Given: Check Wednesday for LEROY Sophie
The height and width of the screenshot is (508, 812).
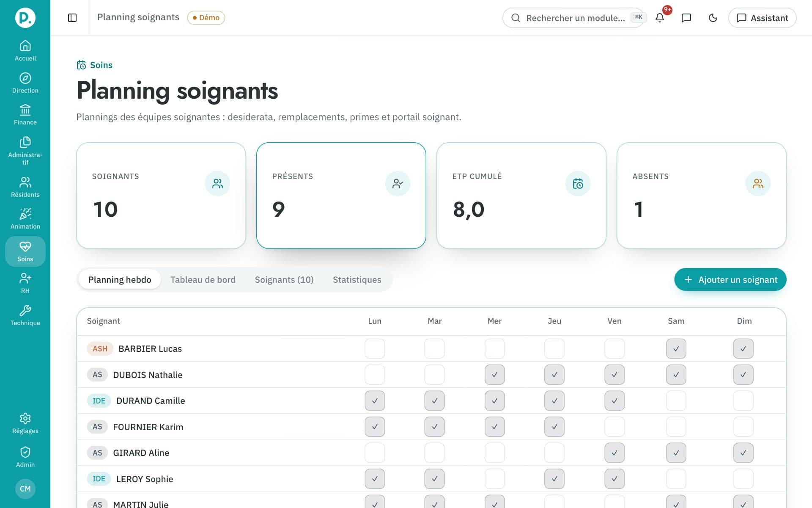Looking at the screenshot, I should 495,479.
